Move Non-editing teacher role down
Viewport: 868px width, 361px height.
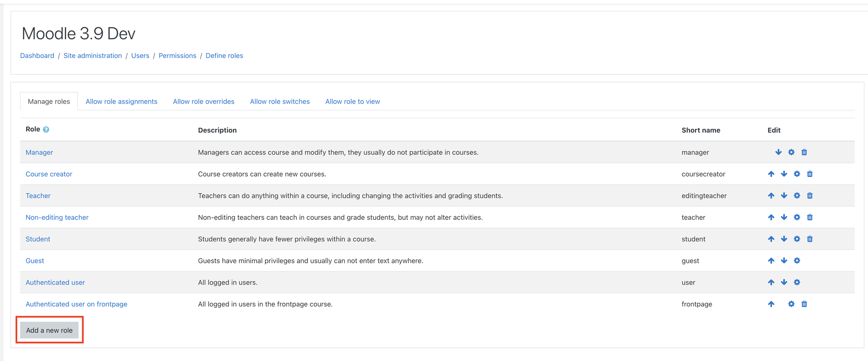pyautogui.click(x=784, y=217)
